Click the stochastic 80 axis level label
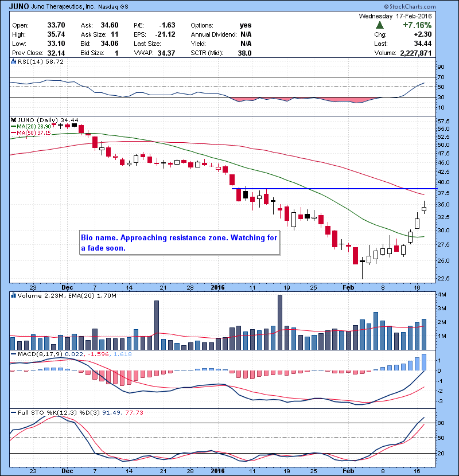 (441, 423)
